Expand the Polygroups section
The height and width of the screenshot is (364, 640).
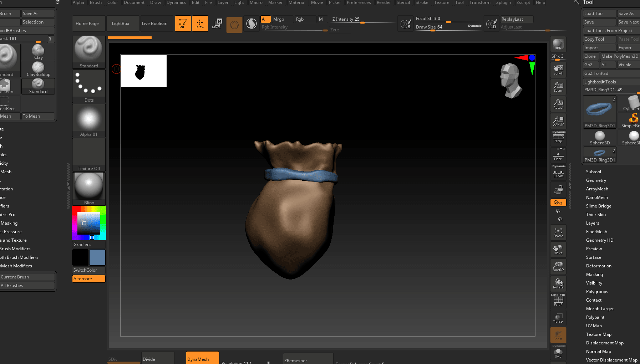[597, 292]
